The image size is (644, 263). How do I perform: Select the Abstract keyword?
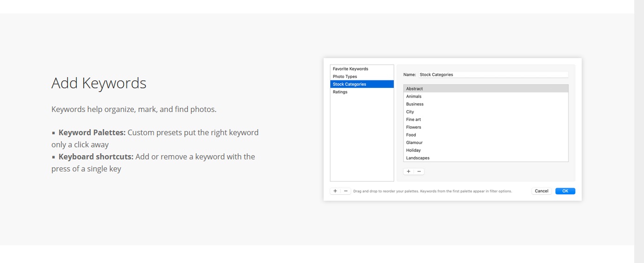pyautogui.click(x=414, y=89)
